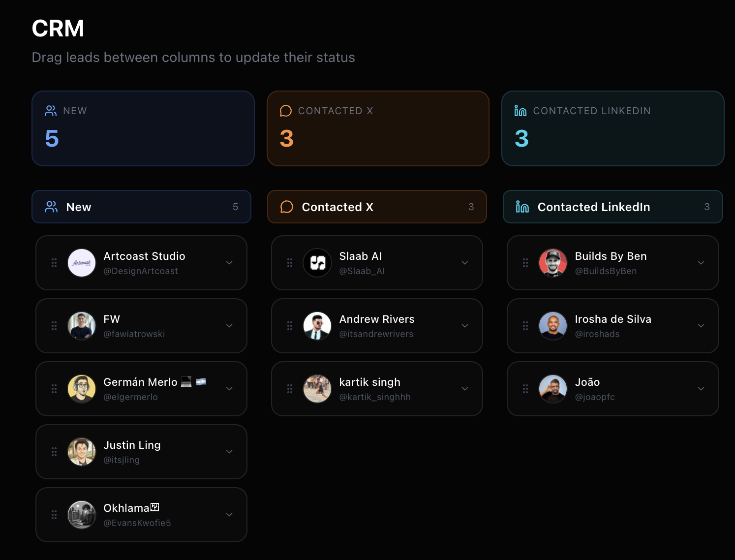The width and height of the screenshot is (735, 560).
Task: Expand the Artcoast Studio lead card chevron
Action: [x=229, y=263]
